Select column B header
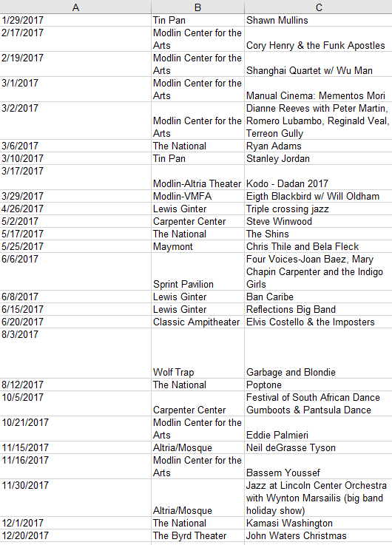This screenshot has height=545, width=392. pyautogui.click(x=197, y=7)
